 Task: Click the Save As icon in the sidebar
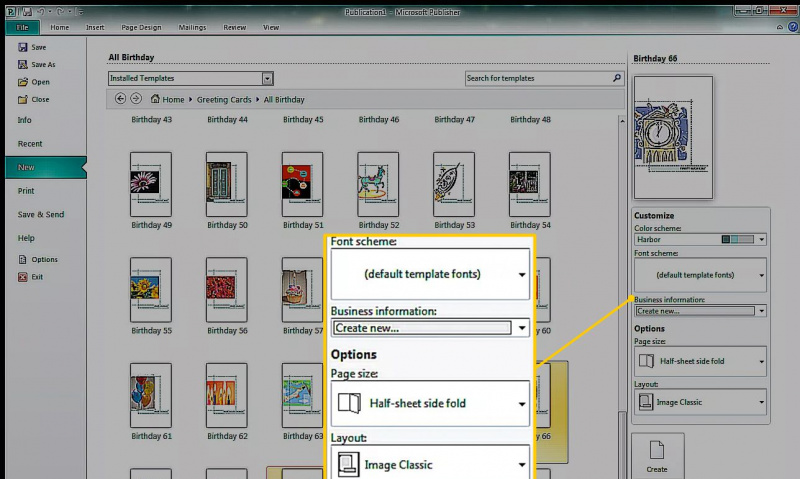[22, 64]
